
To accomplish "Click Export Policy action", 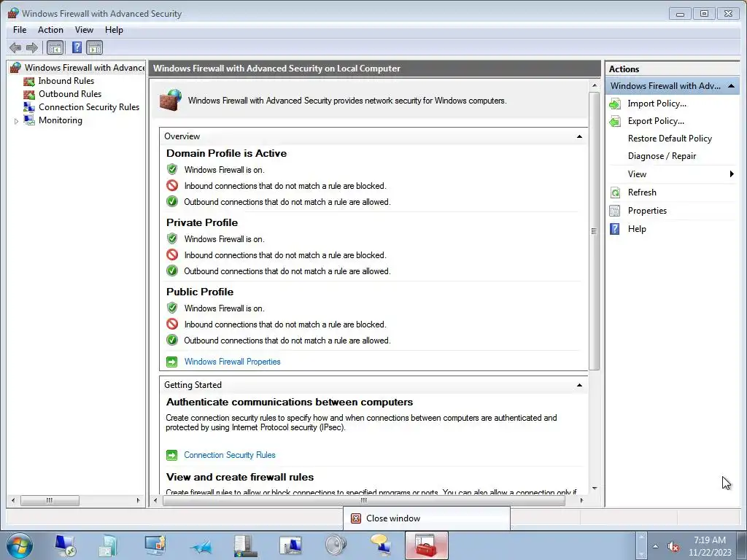I will [x=656, y=121].
